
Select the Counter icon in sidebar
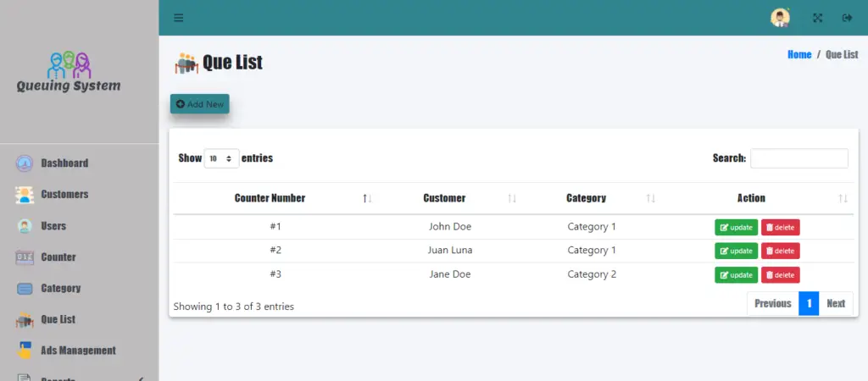[25, 257]
